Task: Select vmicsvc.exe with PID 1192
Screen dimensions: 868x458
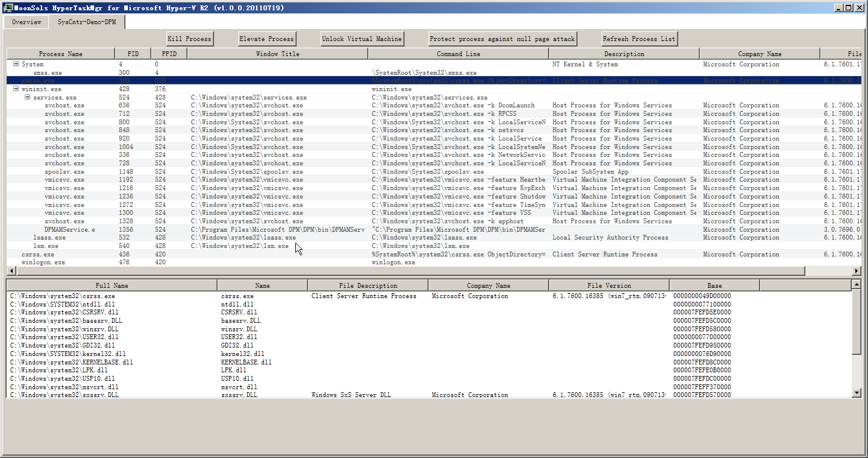Action: (x=434, y=180)
